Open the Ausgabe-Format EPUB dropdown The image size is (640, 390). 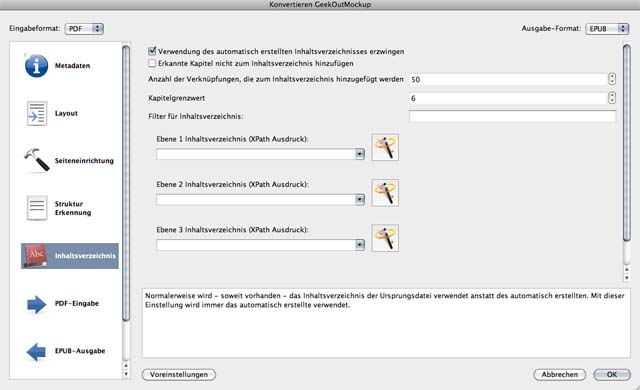(x=607, y=29)
